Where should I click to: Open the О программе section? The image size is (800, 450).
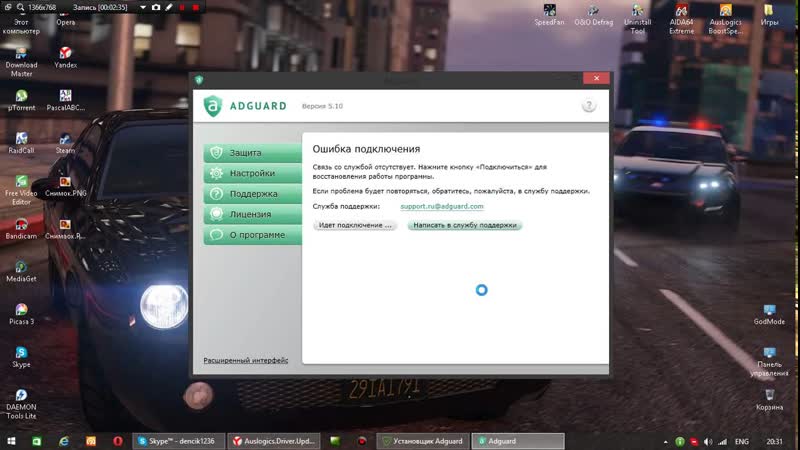click(253, 235)
